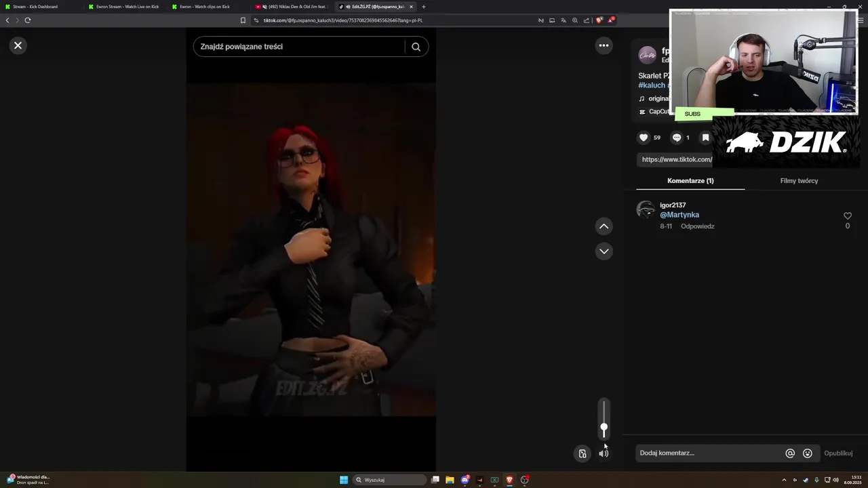
Task: Click the translate icon in address bar
Action: point(564,20)
